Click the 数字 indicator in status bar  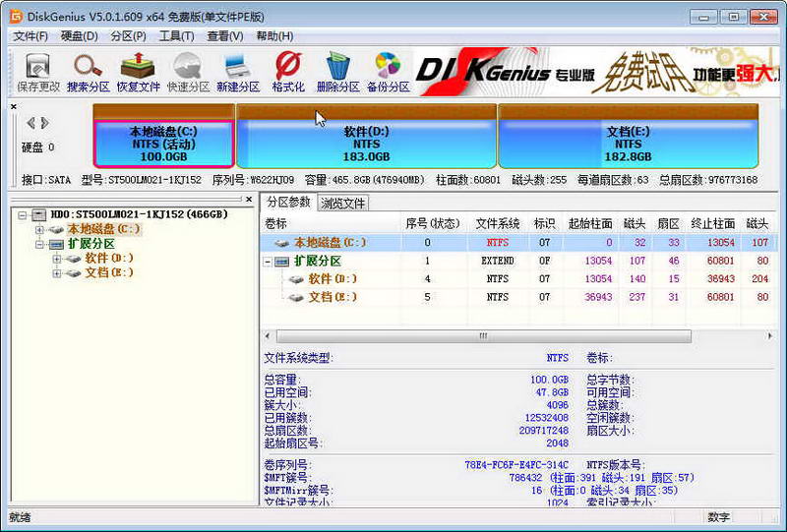718,517
